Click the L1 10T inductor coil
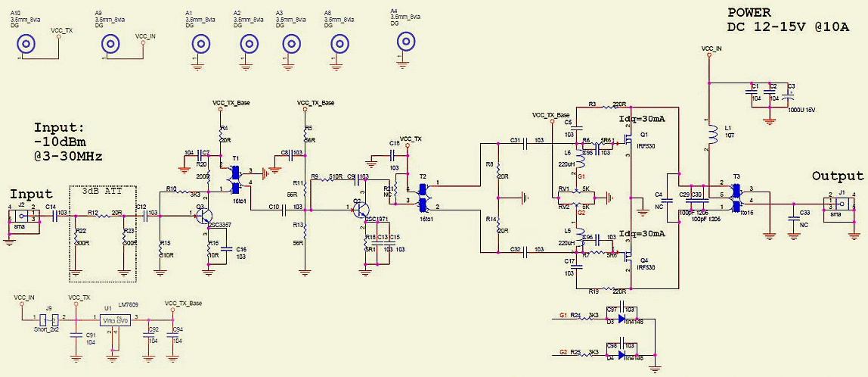Screen dimensions: 868x377 coord(710,137)
